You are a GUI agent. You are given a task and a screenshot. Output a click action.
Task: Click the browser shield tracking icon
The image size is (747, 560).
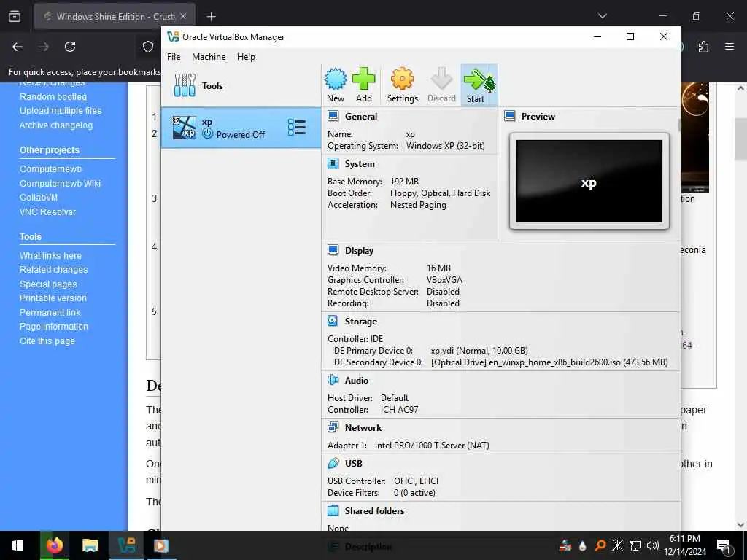tap(148, 47)
